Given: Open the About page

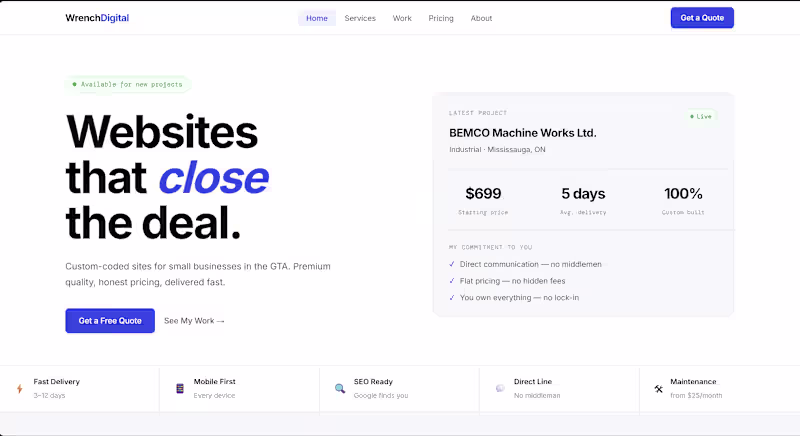Looking at the screenshot, I should click(x=481, y=18).
